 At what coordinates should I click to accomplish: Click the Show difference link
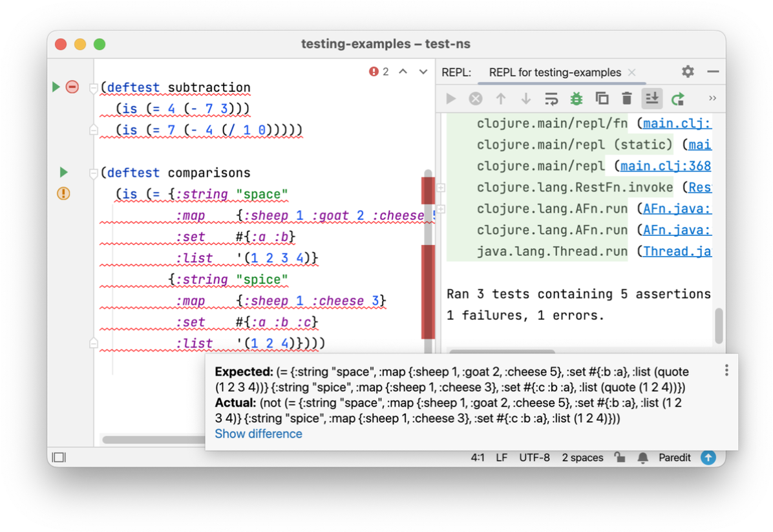[259, 434]
